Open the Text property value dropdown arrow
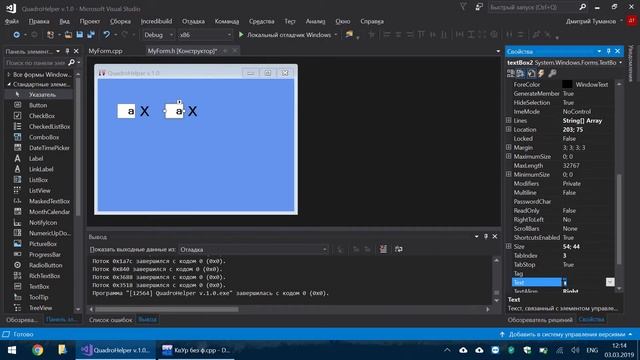The image size is (640, 360). [x=610, y=282]
